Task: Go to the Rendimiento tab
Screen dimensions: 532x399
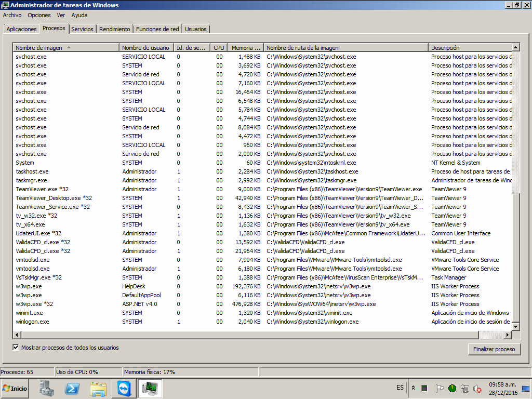Action: [115, 29]
